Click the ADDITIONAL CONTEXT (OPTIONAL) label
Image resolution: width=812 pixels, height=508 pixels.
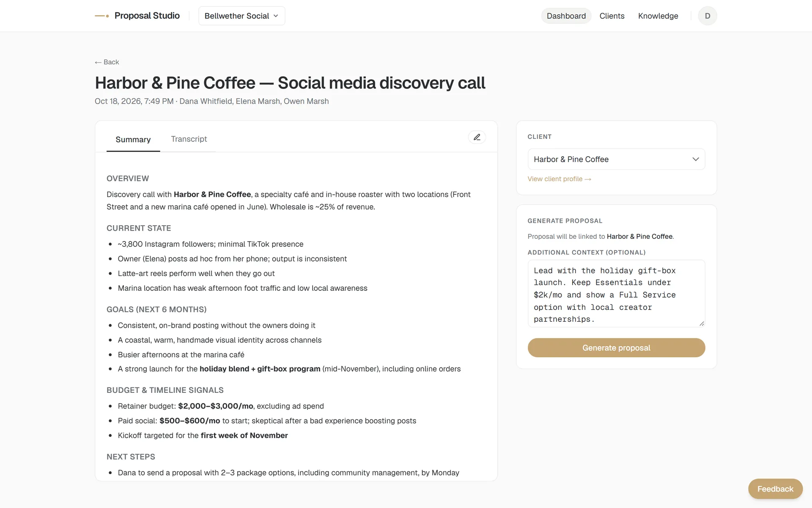586,252
